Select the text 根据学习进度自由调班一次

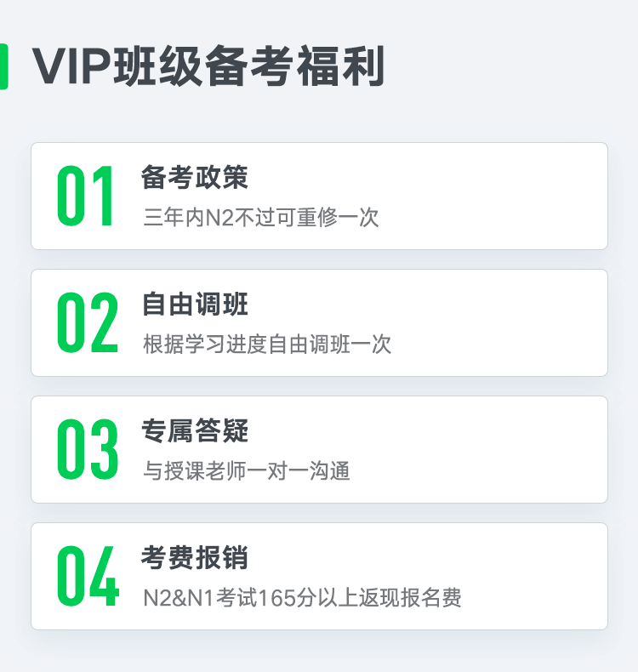[x=267, y=344]
